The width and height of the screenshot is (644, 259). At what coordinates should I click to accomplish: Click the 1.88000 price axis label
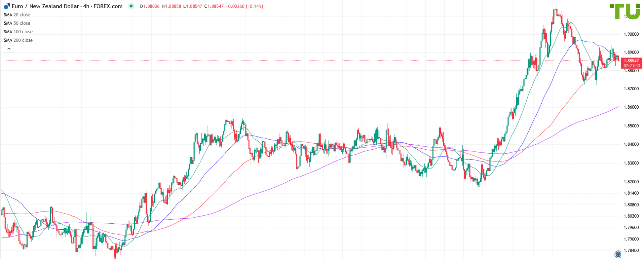point(631,71)
